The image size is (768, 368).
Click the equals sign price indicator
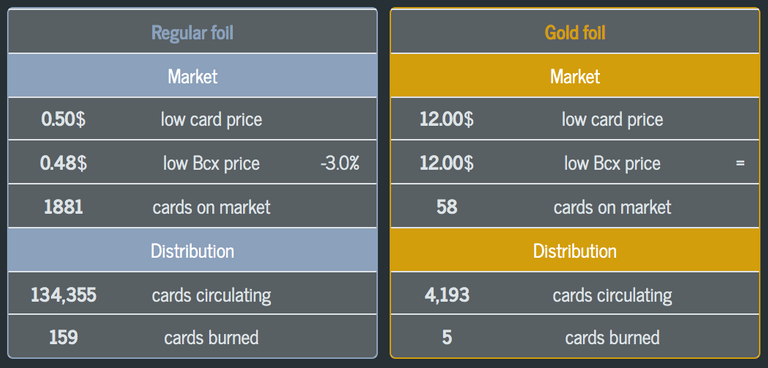pyautogui.click(x=740, y=163)
